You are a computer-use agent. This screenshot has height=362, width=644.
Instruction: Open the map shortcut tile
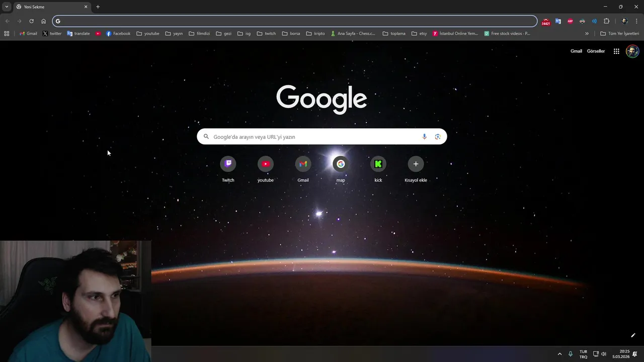click(x=341, y=169)
